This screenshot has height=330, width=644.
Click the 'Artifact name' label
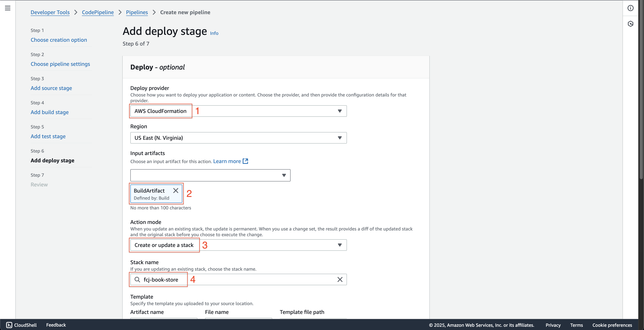147,312
